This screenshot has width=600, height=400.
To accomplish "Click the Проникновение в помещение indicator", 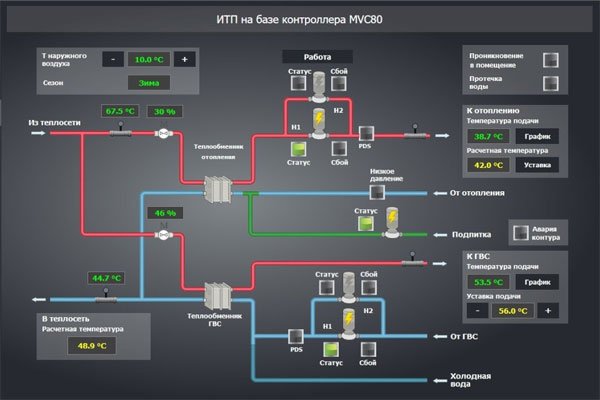I will 551,60.
